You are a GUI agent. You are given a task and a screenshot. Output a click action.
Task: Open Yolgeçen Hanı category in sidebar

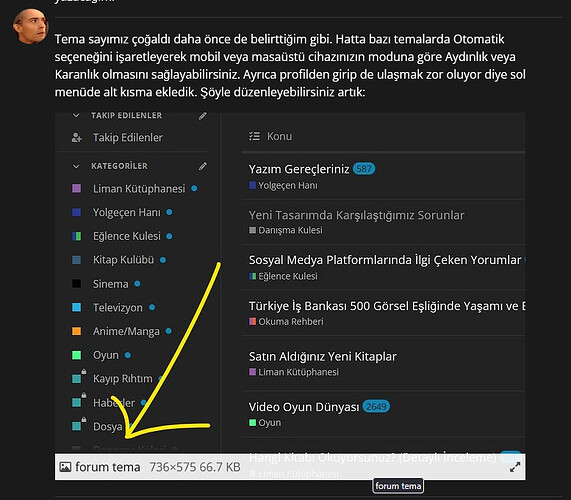(x=126, y=212)
